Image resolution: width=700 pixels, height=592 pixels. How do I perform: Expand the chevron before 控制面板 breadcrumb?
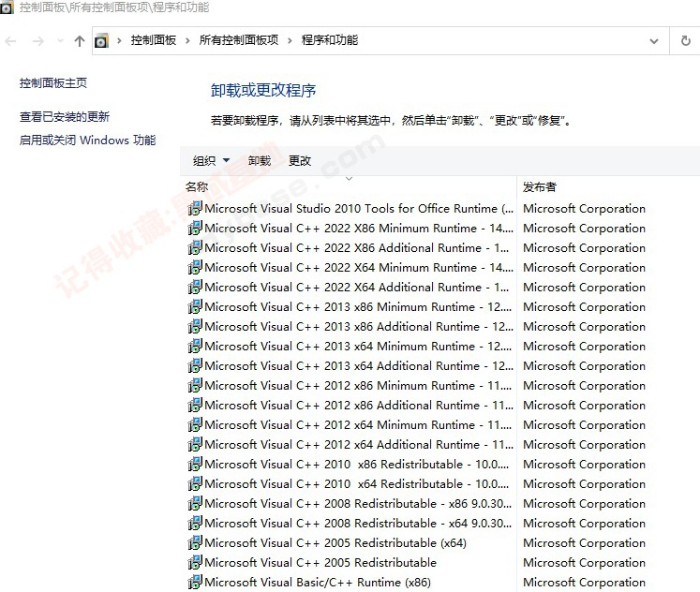[x=119, y=40]
